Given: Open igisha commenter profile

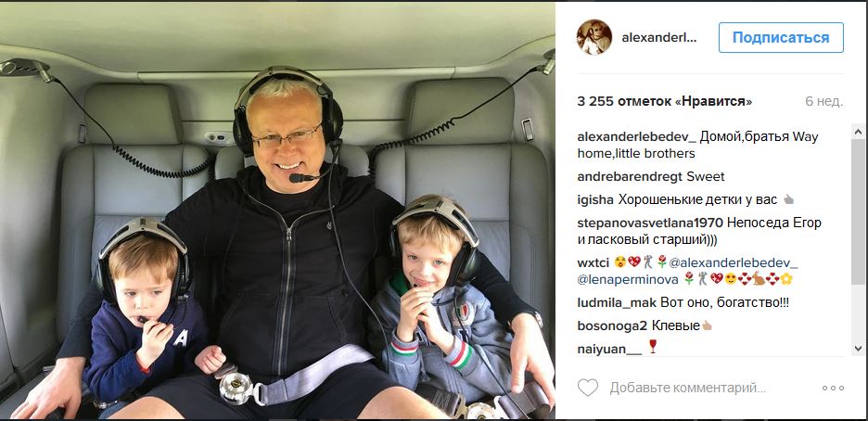Looking at the screenshot, I should pos(595,199).
